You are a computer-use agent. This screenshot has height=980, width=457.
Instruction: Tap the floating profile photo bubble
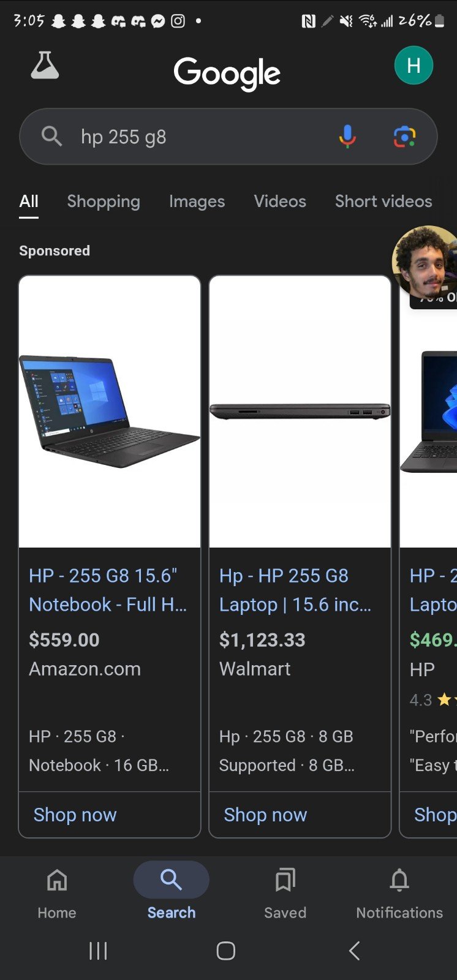(x=425, y=262)
